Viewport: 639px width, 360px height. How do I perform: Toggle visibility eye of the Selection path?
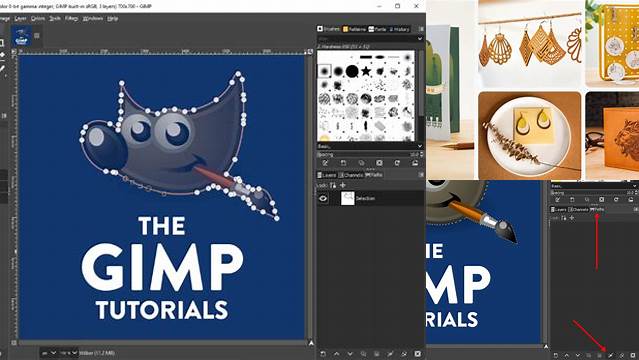pos(323,199)
